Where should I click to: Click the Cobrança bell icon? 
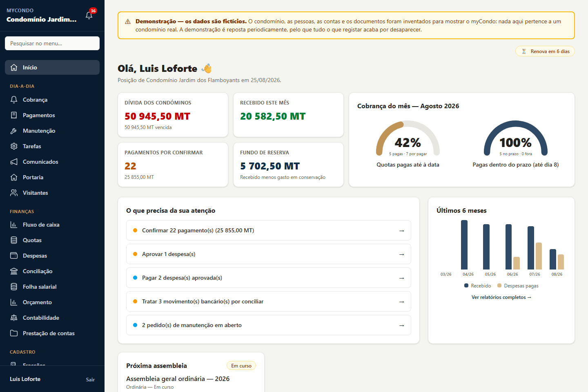point(14,100)
